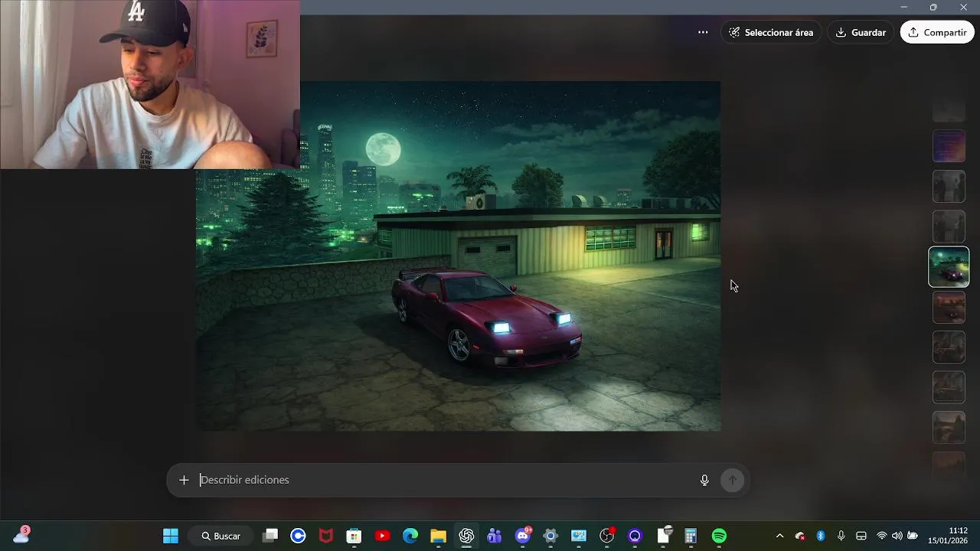Open Discord from the taskbar
This screenshot has height=551, width=980.
[x=523, y=536]
